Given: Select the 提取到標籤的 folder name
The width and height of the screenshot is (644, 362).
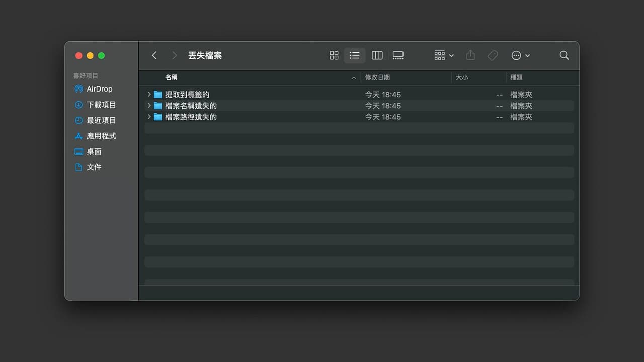Looking at the screenshot, I should tap(187, 95).
